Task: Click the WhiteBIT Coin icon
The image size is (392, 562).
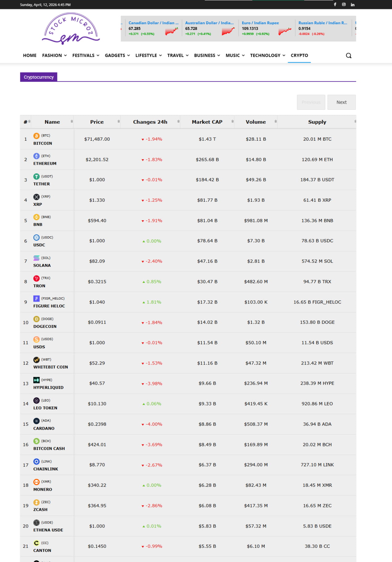Action: tap(36, 360)
